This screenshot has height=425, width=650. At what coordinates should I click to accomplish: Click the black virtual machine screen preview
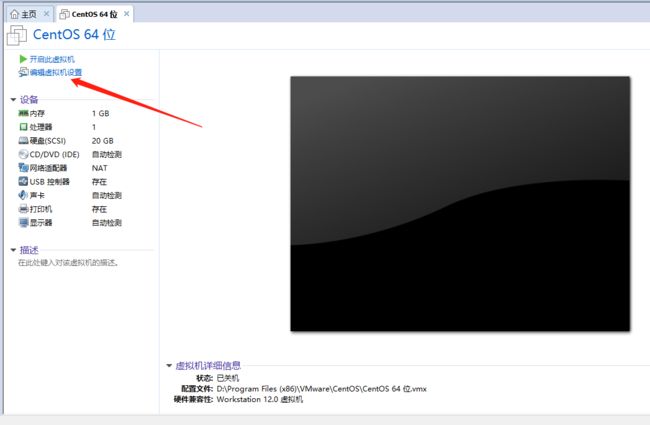click(460, 204)
